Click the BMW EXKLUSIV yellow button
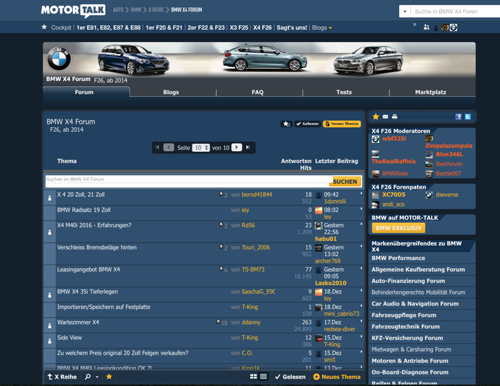 pos(398,228)
